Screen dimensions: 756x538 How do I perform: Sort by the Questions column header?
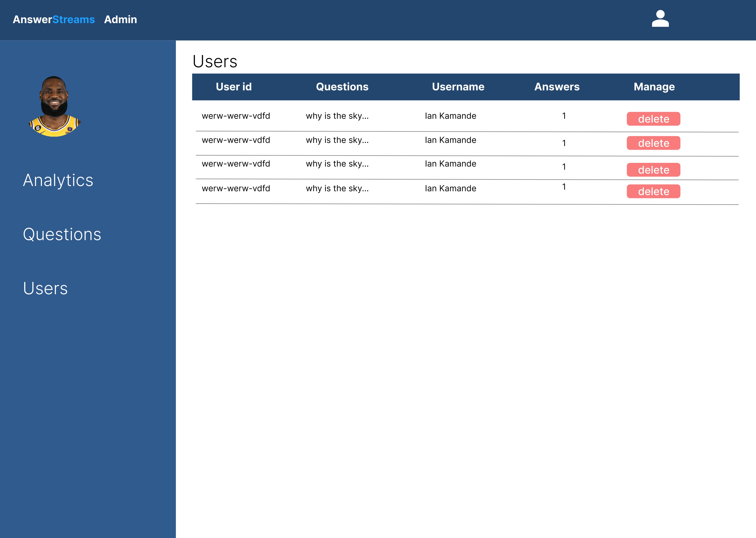(x=342, y=86)
